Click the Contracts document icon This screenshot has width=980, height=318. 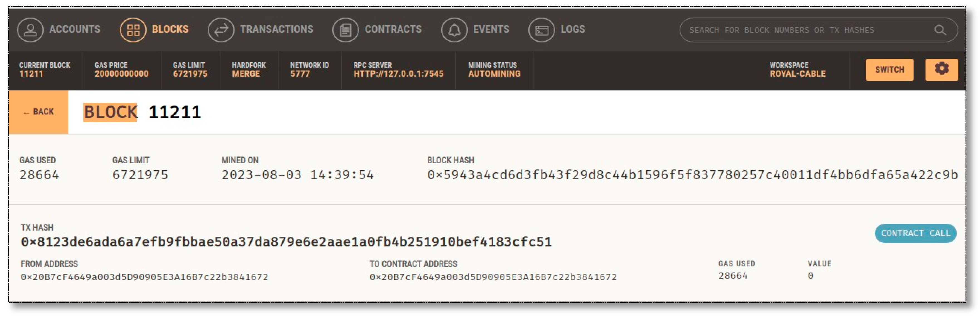point(345,30)
